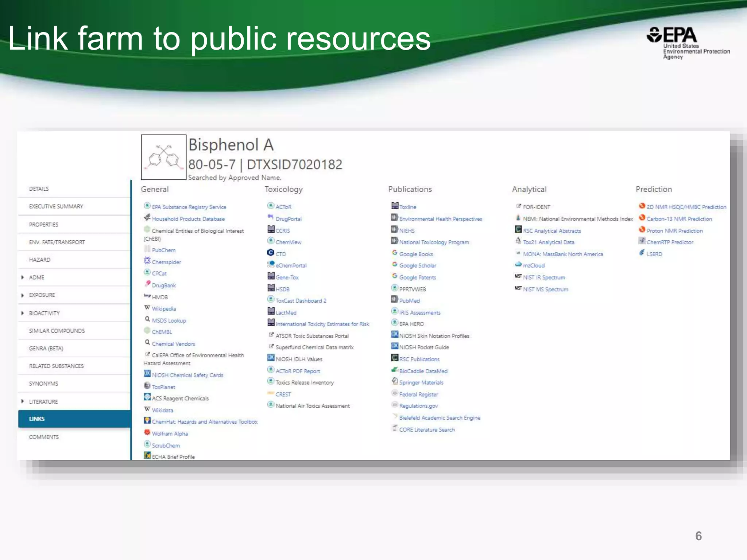Open the IRIS Assessments link
Image resolution: width=747 pixels, height=560 pixels.
tap(420, 313)
